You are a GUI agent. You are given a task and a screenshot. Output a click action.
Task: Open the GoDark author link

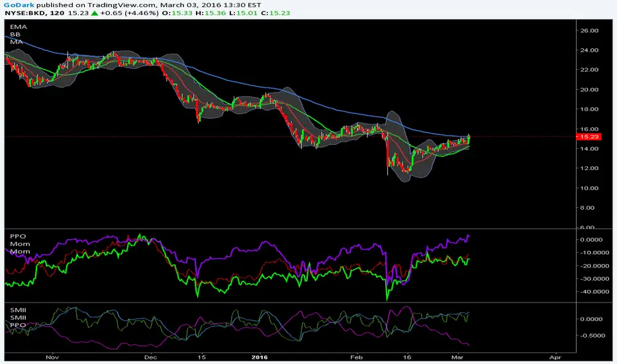[19, 5]
